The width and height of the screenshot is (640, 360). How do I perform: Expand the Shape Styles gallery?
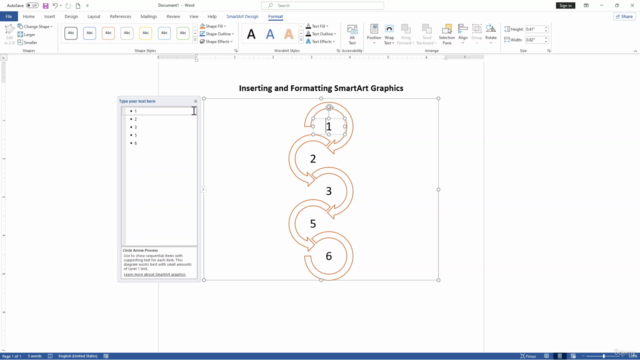point(195,40)
